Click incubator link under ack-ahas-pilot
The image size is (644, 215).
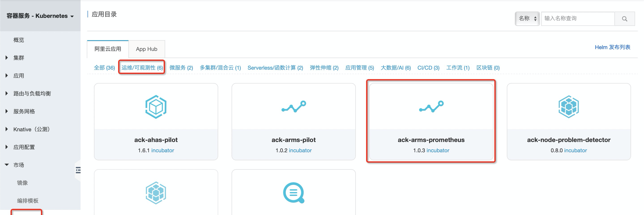[162, 150]
